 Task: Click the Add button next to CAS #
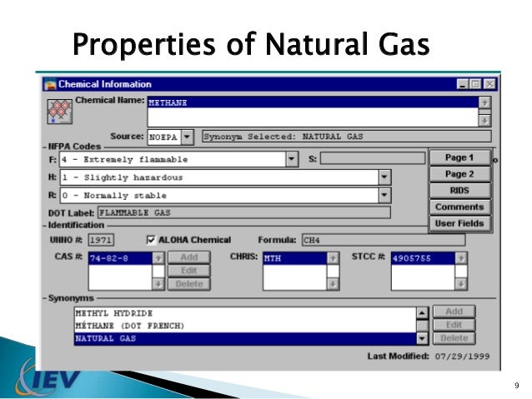(x=189, y=257)
